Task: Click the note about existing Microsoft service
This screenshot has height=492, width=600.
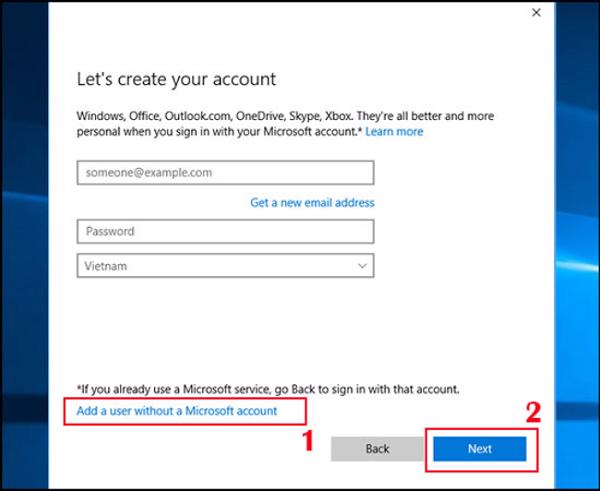Action: [268, 389]
